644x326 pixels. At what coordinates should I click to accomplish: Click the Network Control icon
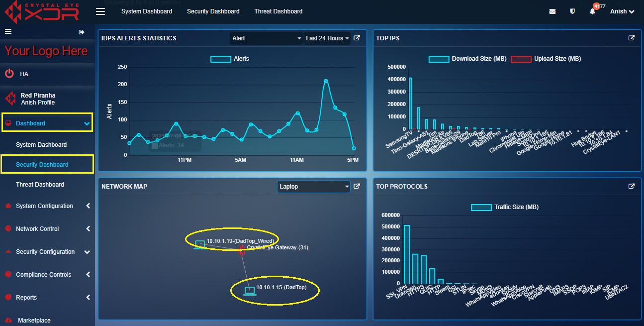[x=7, y=229]
